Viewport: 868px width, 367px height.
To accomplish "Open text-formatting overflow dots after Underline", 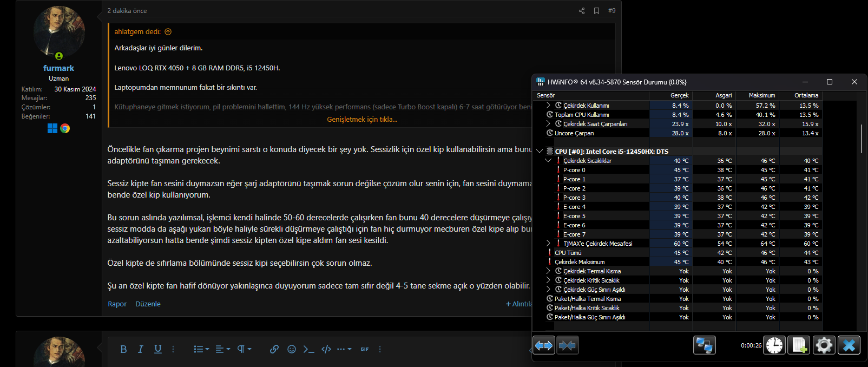I will (x=173, y=349).
